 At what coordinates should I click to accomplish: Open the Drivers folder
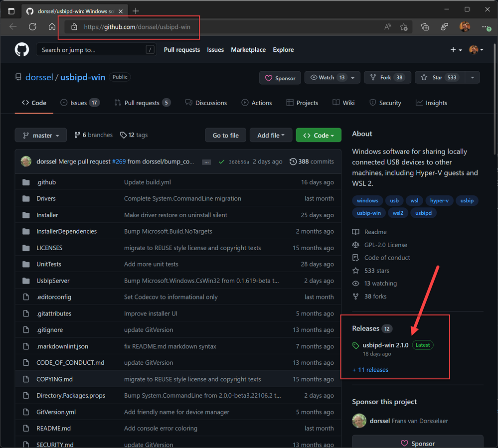pyautogui.click(x=46, y=198)
